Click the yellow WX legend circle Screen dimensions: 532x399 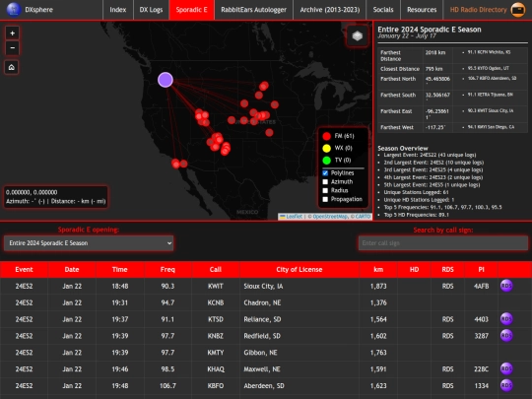point(326,148)
